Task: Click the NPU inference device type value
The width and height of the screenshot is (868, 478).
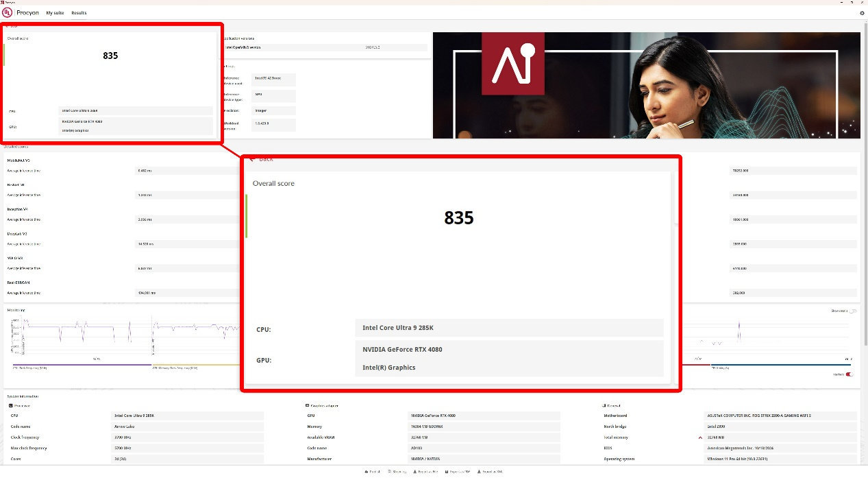Action: tap(274, 96)
